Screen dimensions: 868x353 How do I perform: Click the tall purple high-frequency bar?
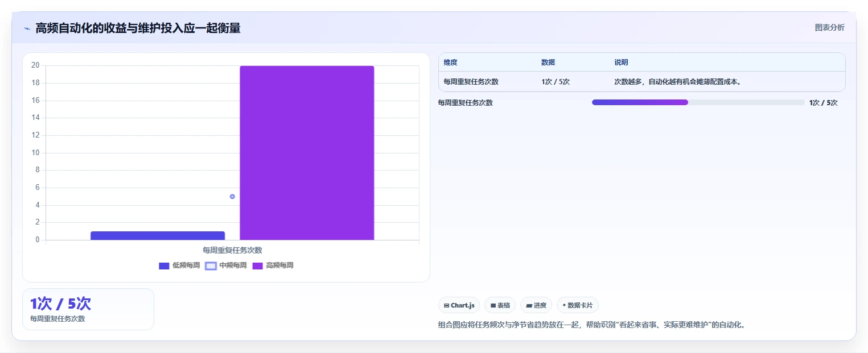(307, 153)
